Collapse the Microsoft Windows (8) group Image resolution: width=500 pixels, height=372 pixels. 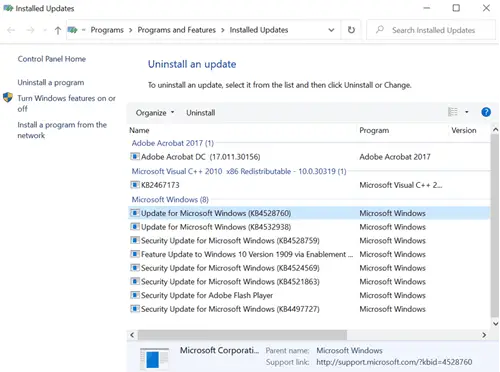tap(170, 200)
